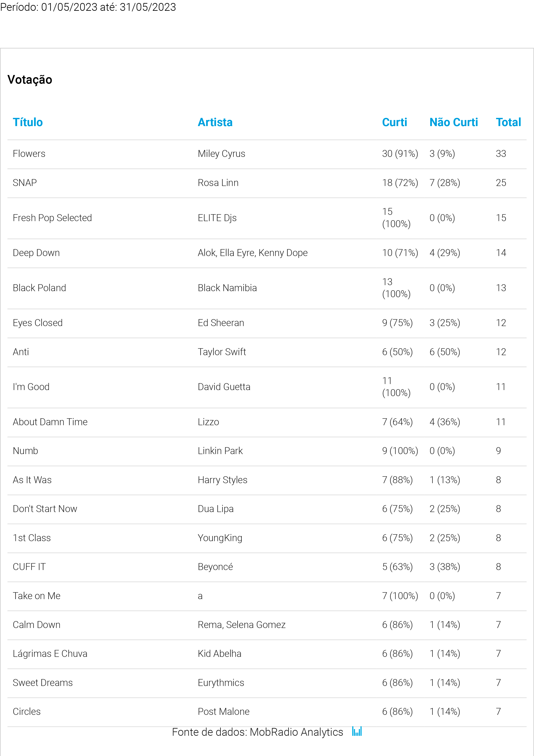The width and height of the screenshot is (534, 756).
Task: Click artist Ed Sheeran
Action: coord(221,323)
